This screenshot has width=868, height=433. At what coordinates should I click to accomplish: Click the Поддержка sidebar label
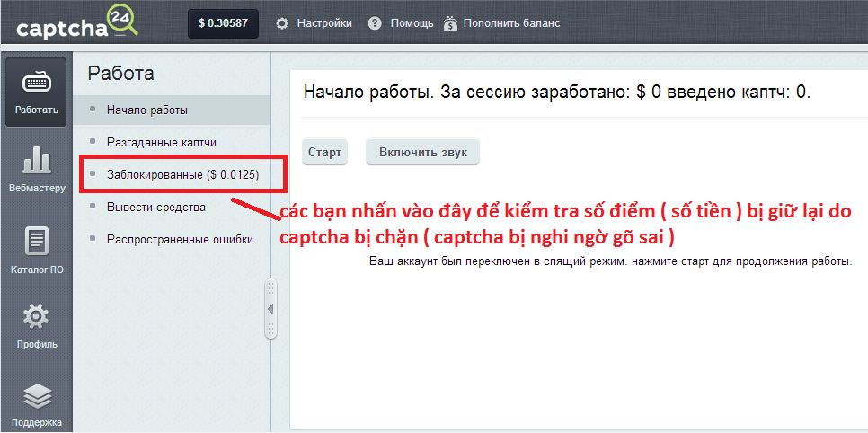(x=37, y=422)
